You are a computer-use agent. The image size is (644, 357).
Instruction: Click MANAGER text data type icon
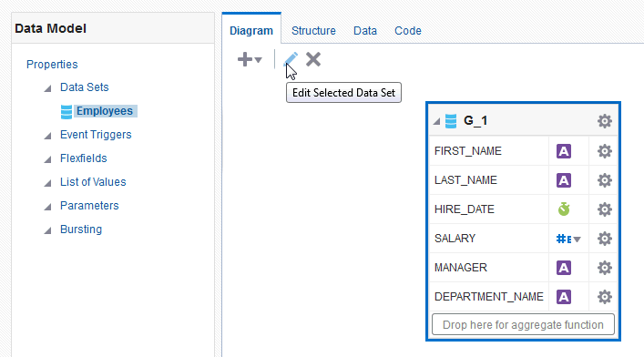(x=564, y=268)
